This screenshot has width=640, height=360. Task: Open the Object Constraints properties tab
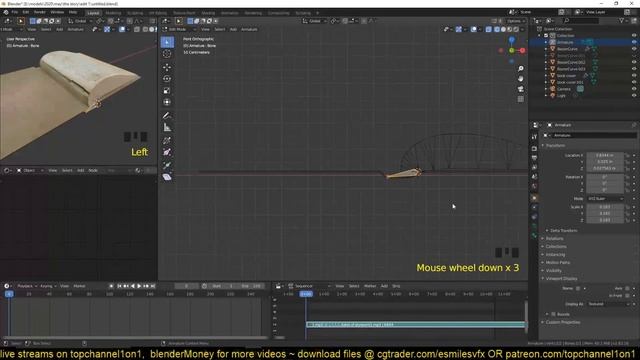click(534, 217)
